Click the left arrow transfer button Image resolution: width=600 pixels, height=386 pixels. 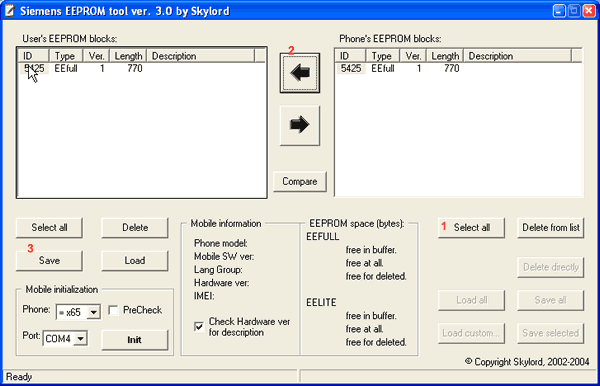tap(300, 73)
